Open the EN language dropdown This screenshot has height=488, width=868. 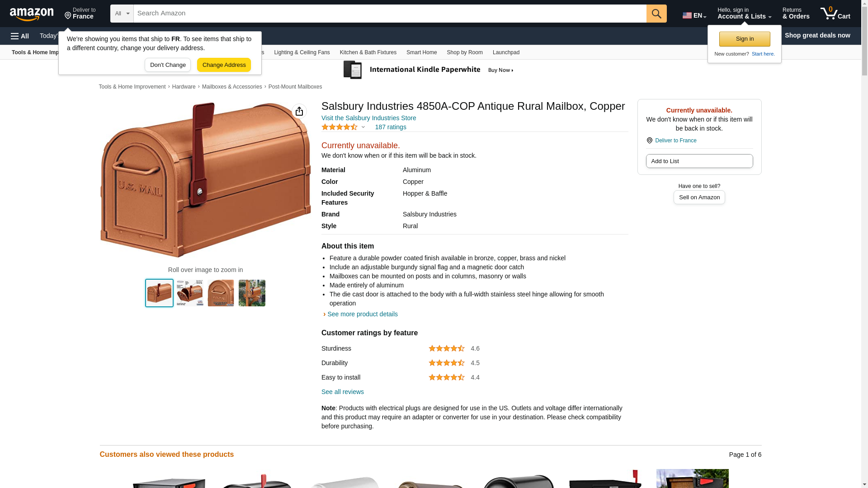(x=694, y=15)
